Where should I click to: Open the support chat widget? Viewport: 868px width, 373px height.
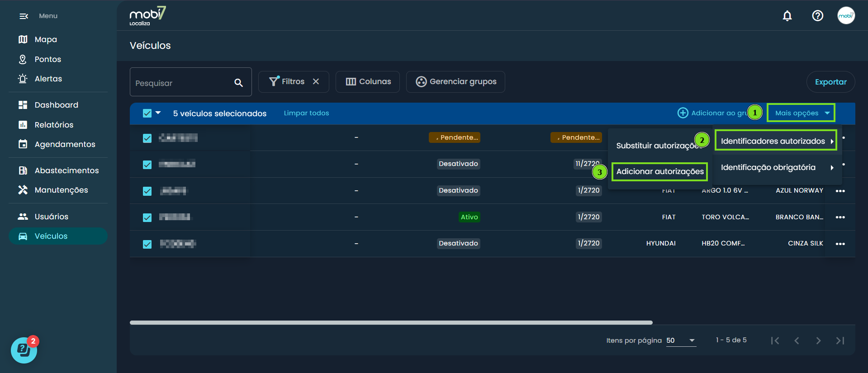click(24, 350)
